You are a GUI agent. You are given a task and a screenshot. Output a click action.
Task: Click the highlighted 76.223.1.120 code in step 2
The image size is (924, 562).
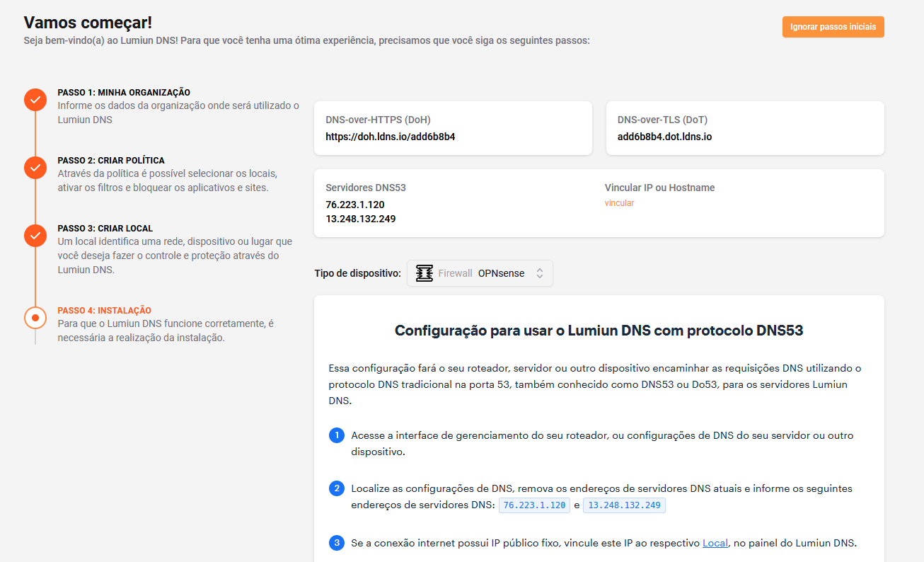click(x=535, y=505)
